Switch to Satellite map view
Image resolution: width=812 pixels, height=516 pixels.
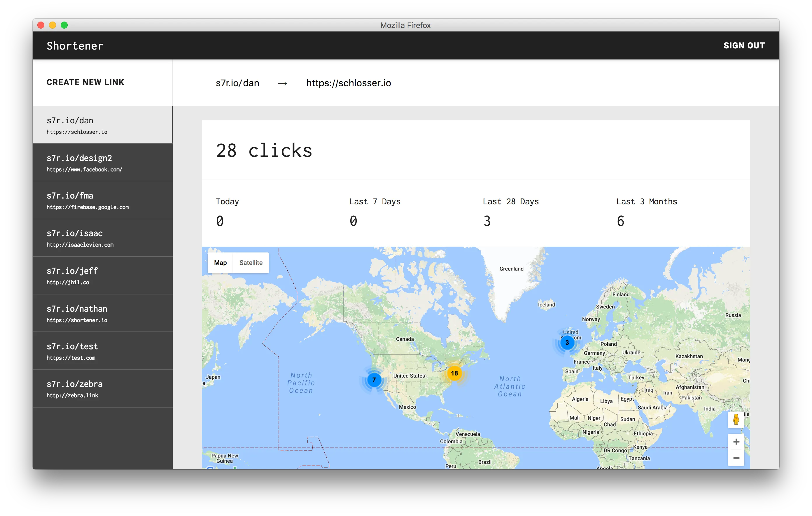[251, 263]
